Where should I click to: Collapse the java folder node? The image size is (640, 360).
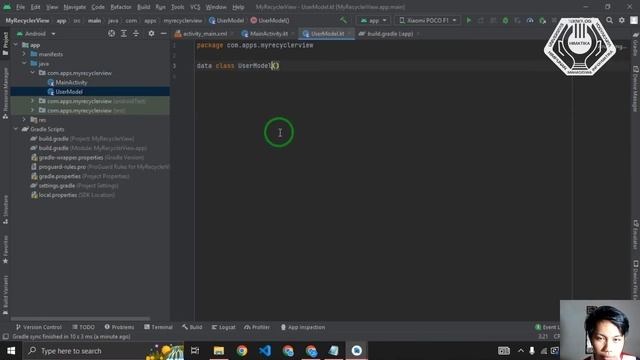coord(24,63)
